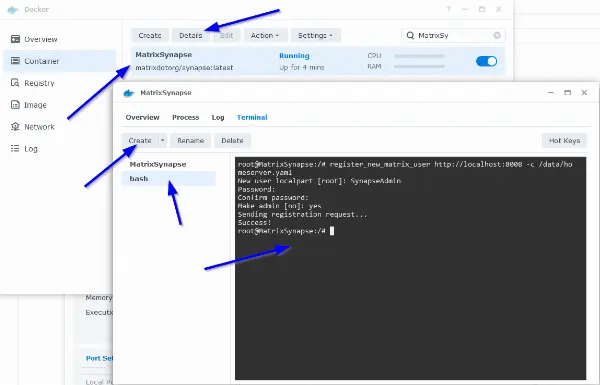Open the Log section in Docker sidebar
The image size is (600, 385).
click(24, 148)
